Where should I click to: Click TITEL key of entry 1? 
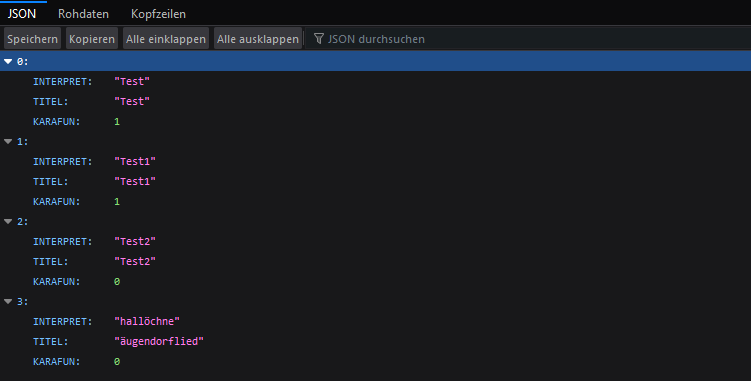point(50,182)
